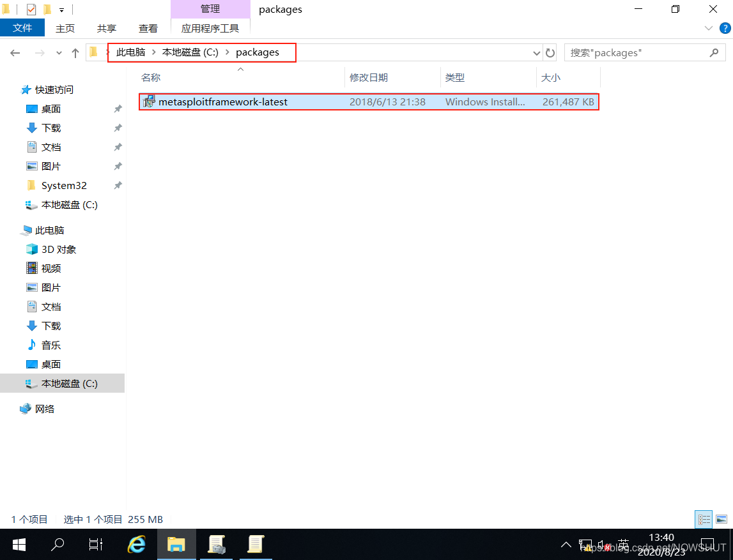Click the 261,487 KB size cell
This screenshot has height=560, width=733.
pos(568,102)
